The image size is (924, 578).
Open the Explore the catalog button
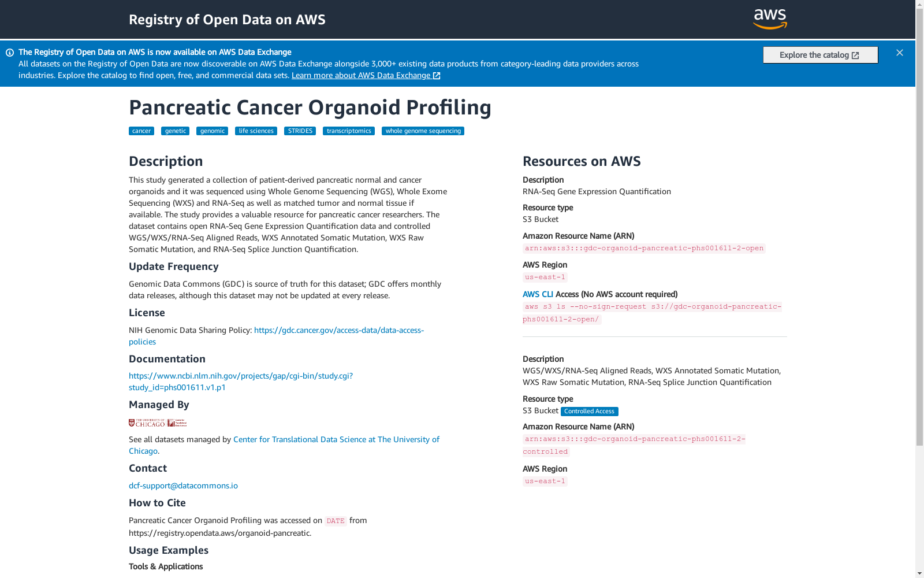pyautogui.click(x=820, y=55)
